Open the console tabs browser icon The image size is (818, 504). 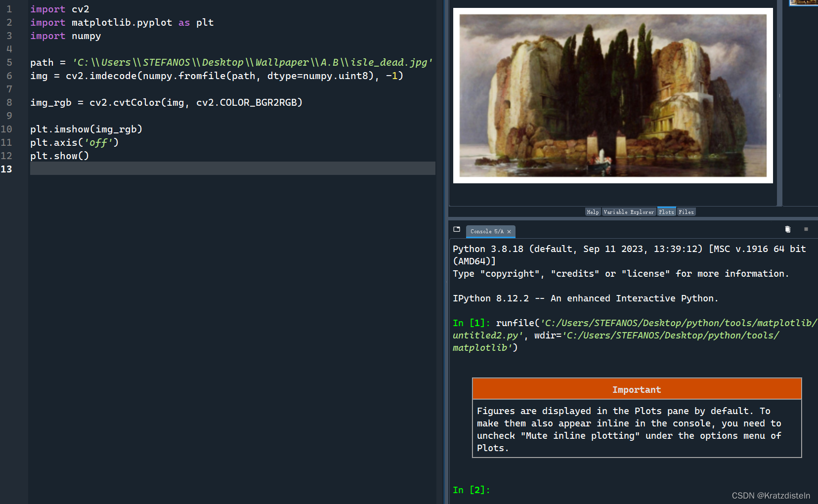tap(457, 229)
